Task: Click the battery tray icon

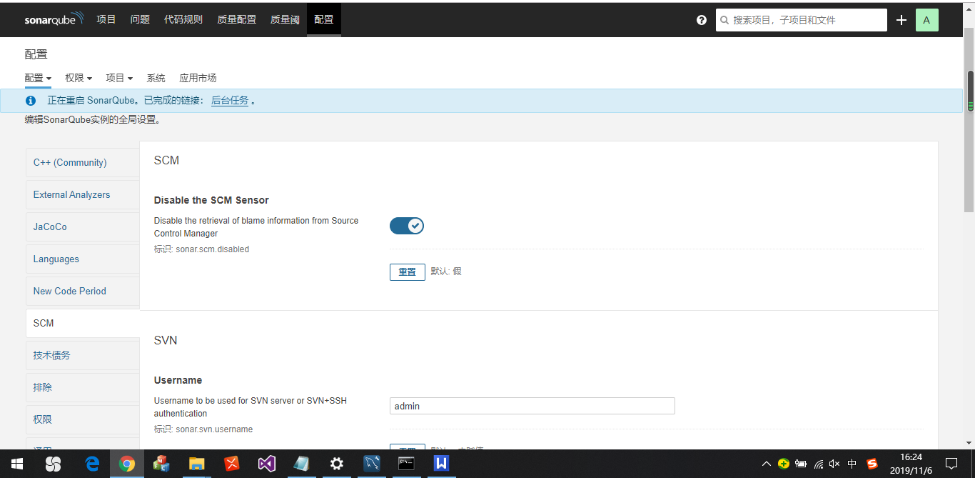Action: point(801,464)
